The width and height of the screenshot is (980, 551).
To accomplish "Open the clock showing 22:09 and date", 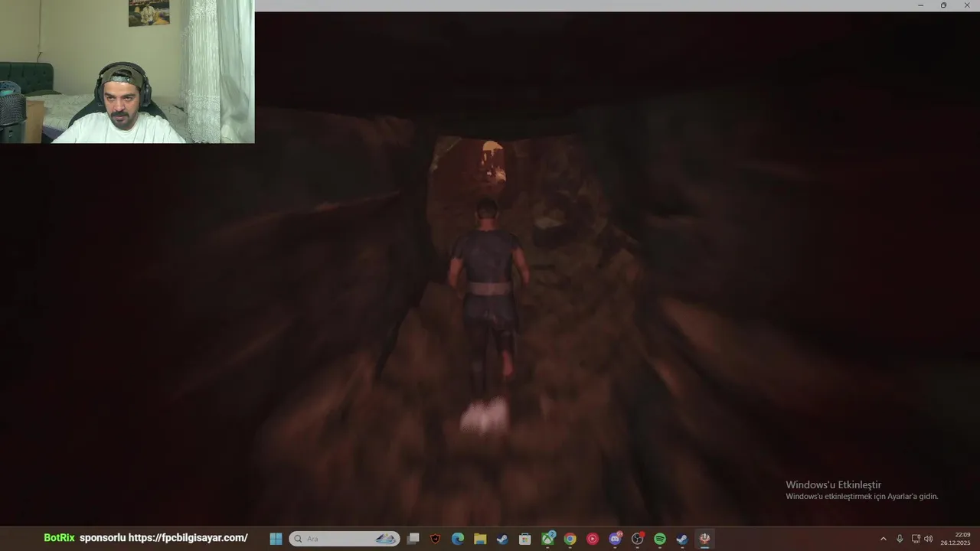I will click(955, 539).
